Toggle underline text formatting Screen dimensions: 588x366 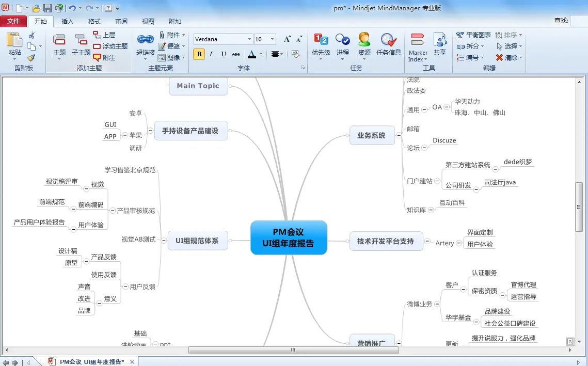click(224, 54)
